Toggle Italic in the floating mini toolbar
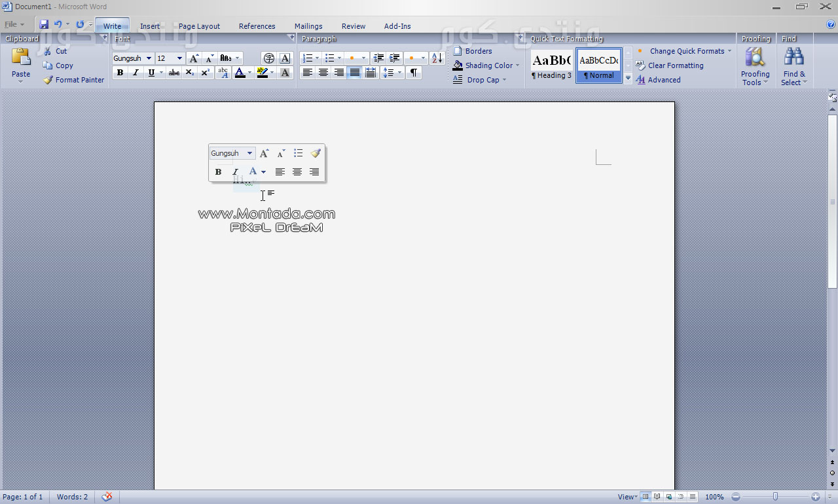The width and height of the screenshot is (838, 504). [236, 172]
